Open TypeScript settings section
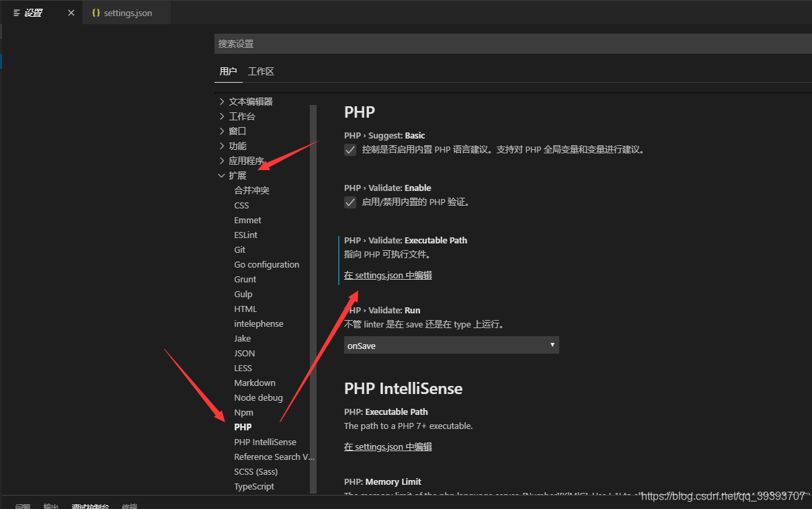The height and width of the screenshot is (509, 812). 254,486
